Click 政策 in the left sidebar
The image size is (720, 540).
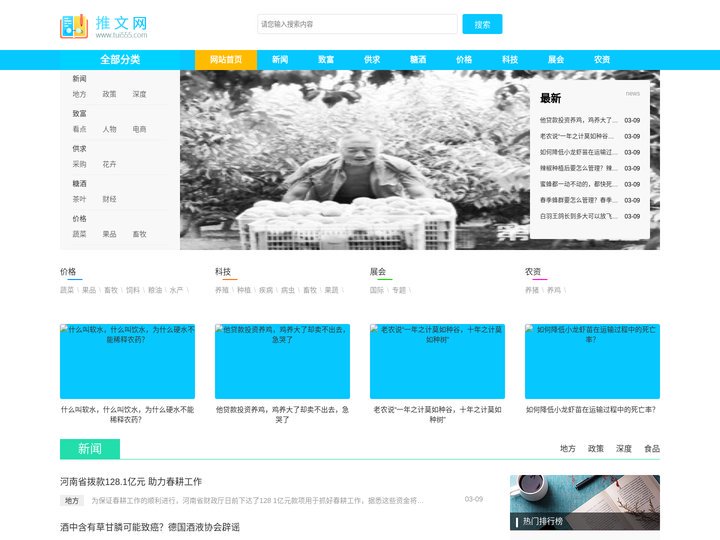(x=109, y=94)
